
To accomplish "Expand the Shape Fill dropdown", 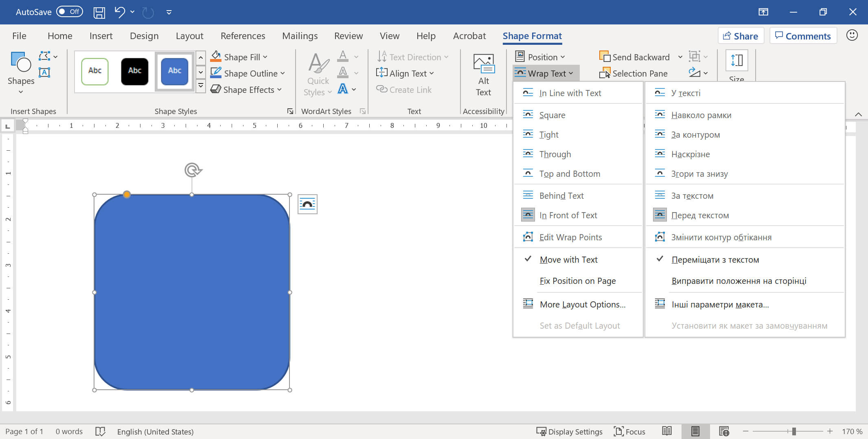I will click(265, 57).
